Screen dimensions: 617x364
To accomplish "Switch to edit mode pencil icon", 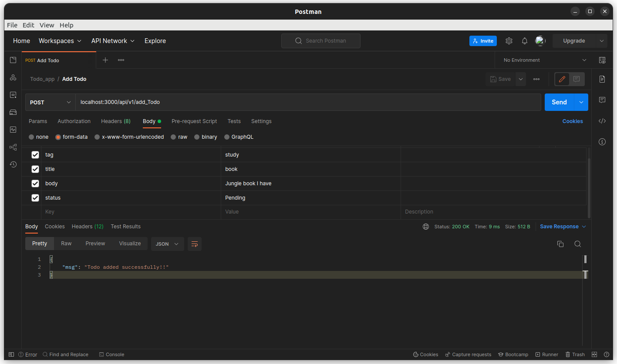I will 562,79.
